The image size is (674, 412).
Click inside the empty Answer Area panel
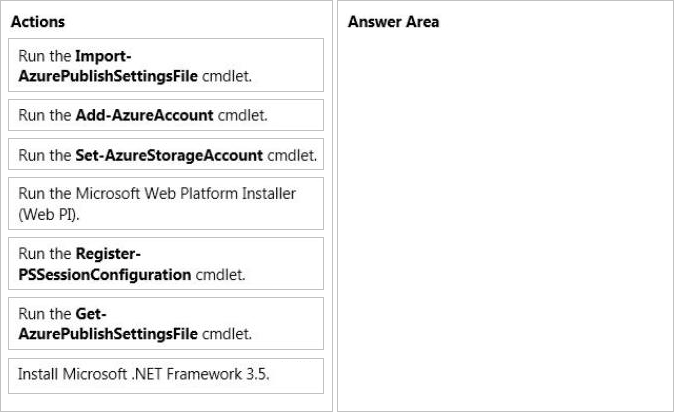pos(504,220)
